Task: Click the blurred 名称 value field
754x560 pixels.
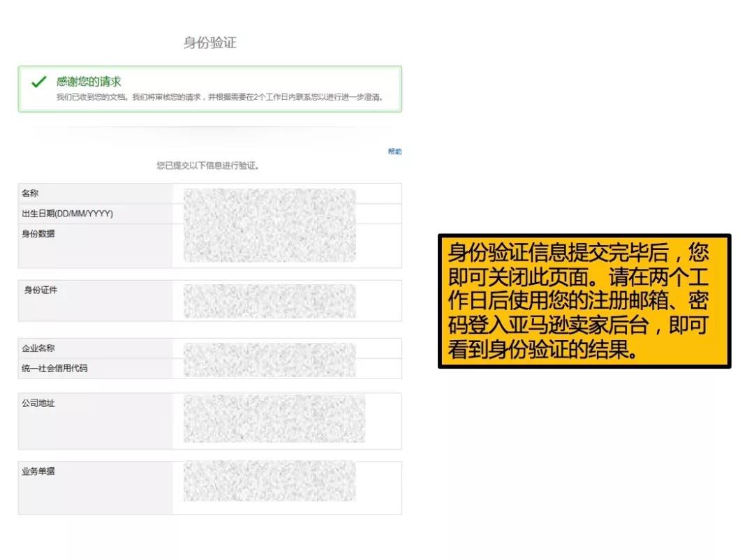Action: click(269, 193)
